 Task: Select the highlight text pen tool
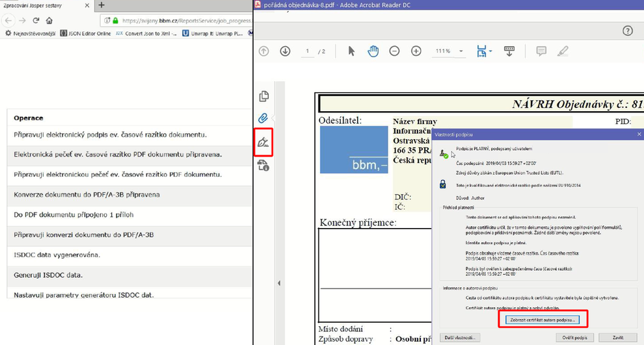(x=563, y=51)
